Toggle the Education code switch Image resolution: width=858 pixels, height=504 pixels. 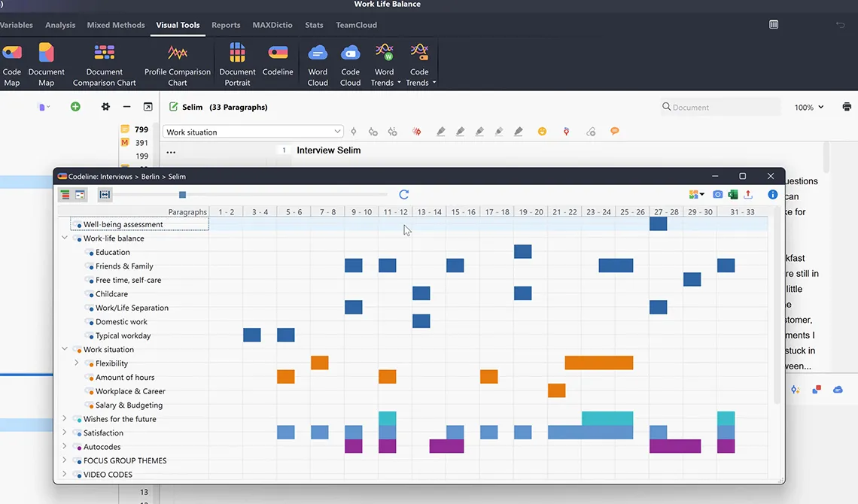(90, 253)
